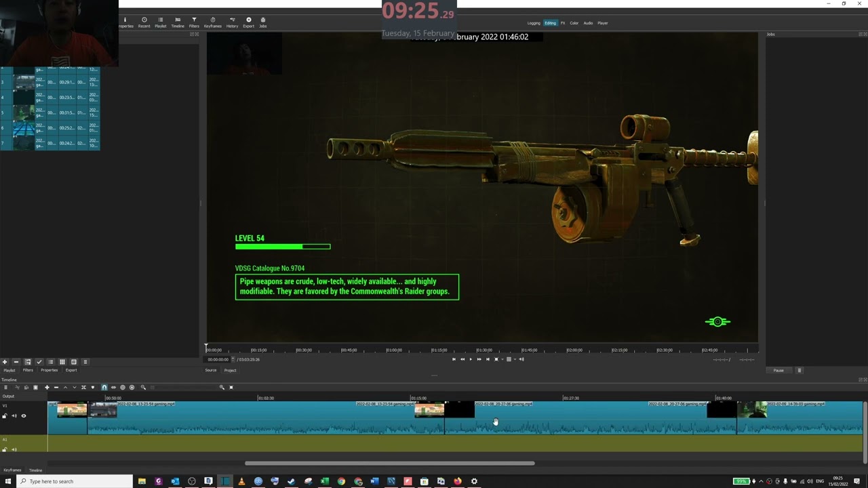The width and height of the screenshot is (868, 488).
Task: Open the History toolbar button
Action: tap(232, 22)
